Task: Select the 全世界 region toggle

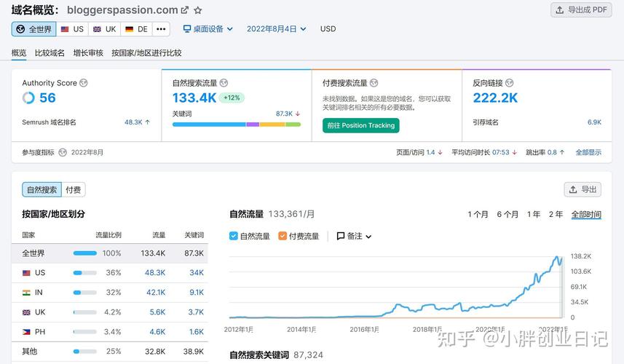Action: coord(33,29)
